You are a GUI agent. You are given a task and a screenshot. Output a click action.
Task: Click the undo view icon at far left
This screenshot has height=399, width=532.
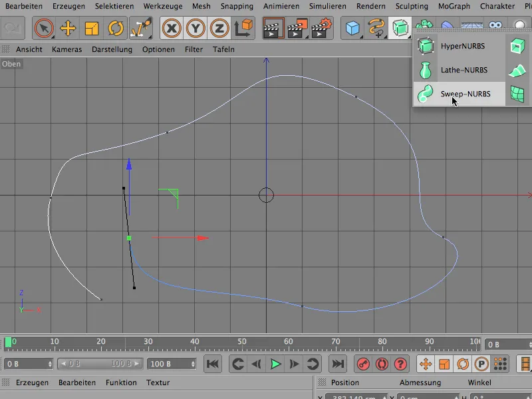pyautogui.click(x=13, y=28)
